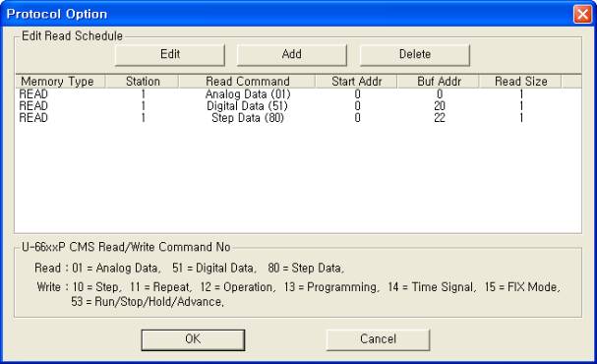This screenshot has width=597, height=364.
Task: Click the Delete schedule button
Action: 415,55
